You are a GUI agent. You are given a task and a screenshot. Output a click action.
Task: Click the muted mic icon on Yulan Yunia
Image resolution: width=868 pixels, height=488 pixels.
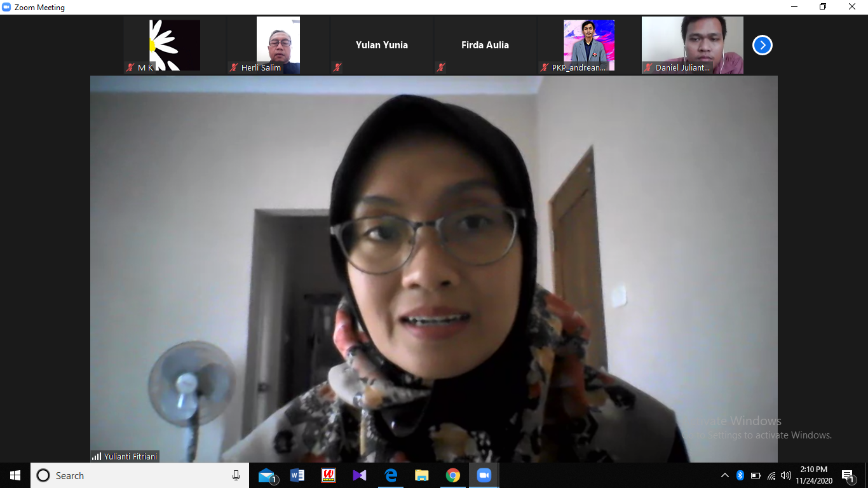click(337, 67)
